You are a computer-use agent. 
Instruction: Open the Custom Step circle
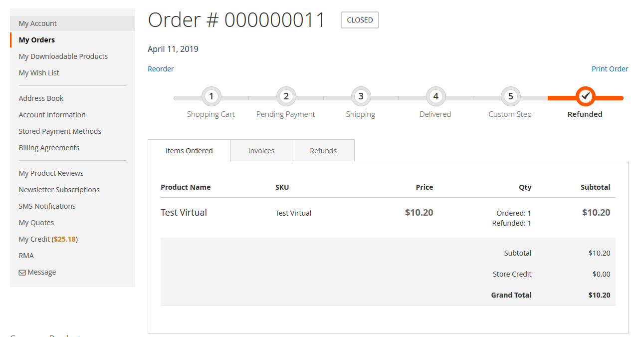coord(509,96)
